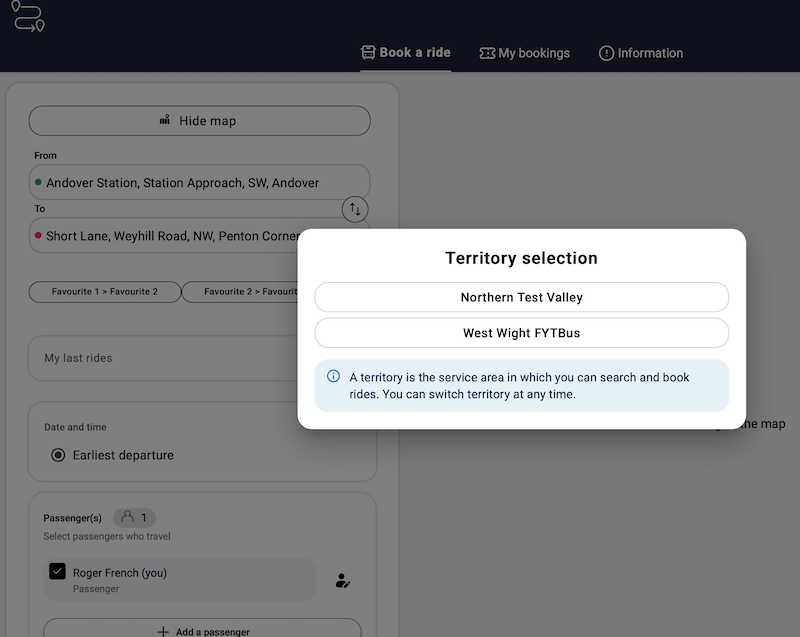Image resolution: width=800 pixels, height=637 pixels.
Task: Click the passenger count badge
Action: click(135, 517)
